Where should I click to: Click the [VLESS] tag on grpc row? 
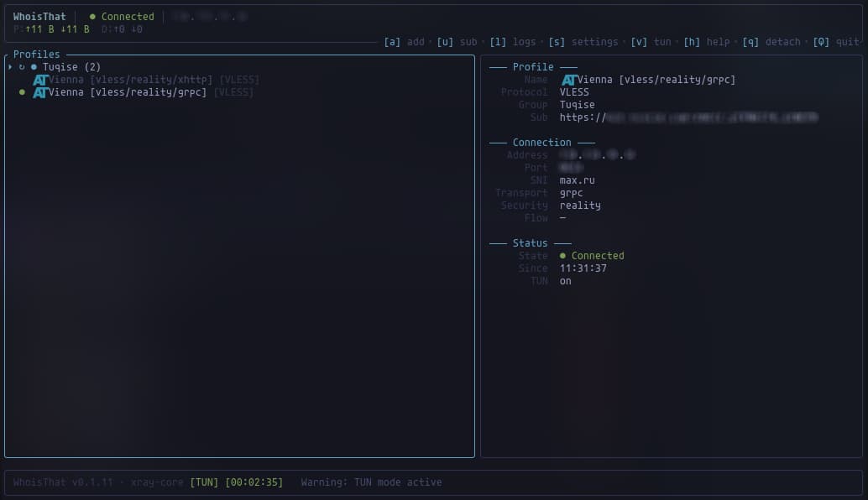[233, 92]
